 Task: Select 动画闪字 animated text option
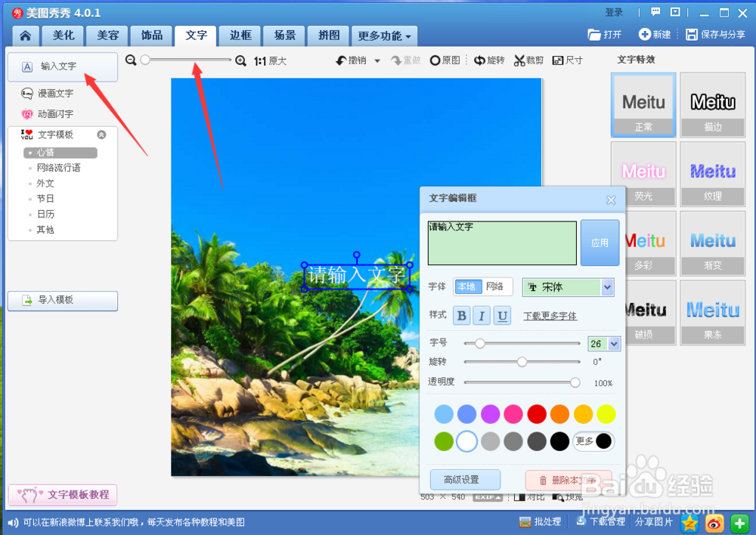(47, 114)
